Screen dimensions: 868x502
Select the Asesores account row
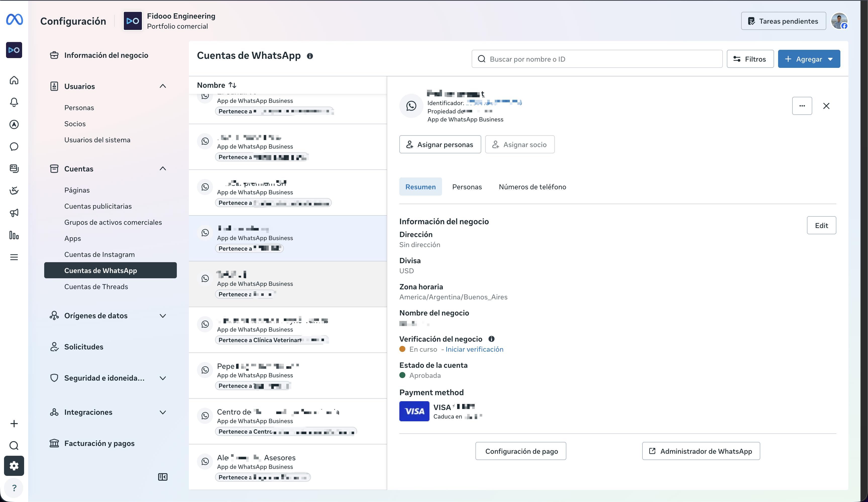pyautogui.click(x=288, y=467)
